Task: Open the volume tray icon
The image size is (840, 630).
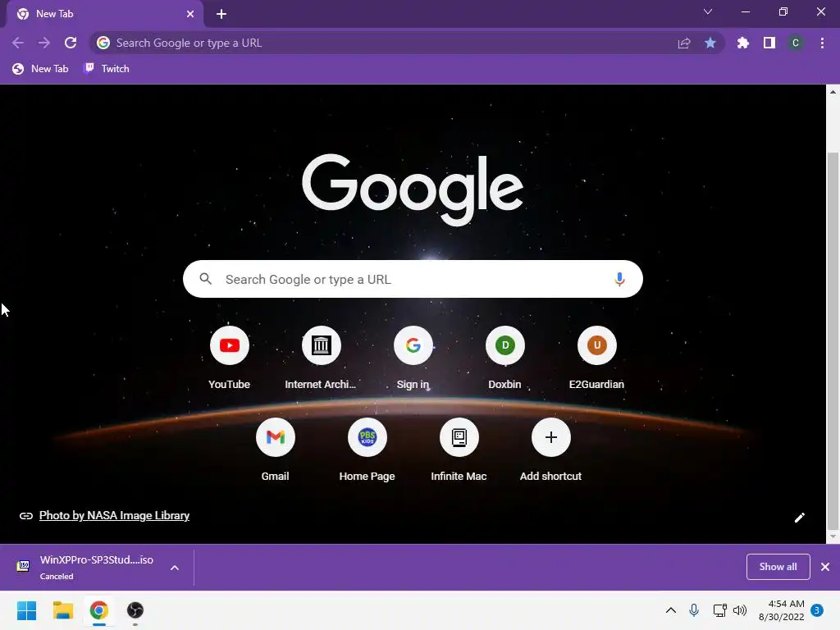Action: click(740, 610)
